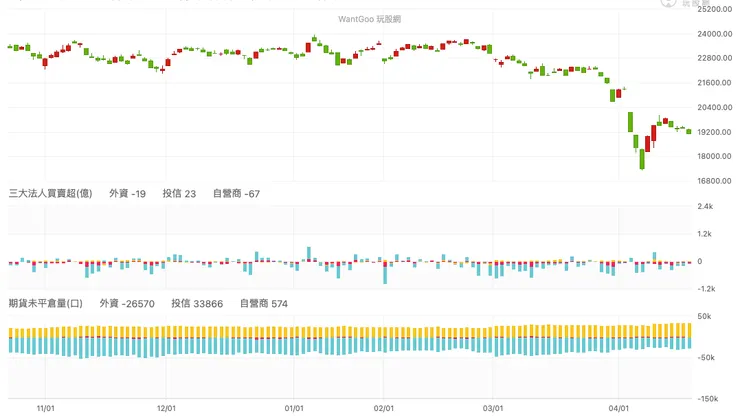Click the 期貨未平倉量(口) panel title
740x418 pixels.
point(46,303)
